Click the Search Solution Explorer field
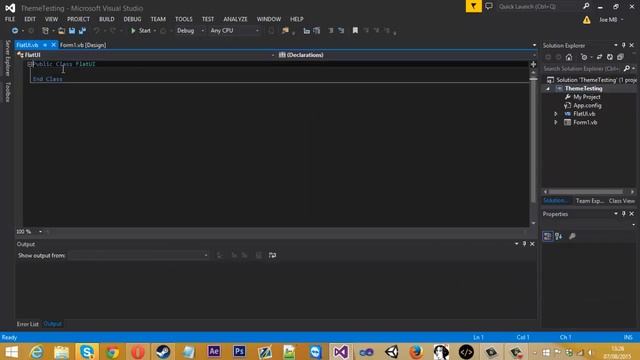The height and width of the screenshot is (360, 640). click(582, 69)
